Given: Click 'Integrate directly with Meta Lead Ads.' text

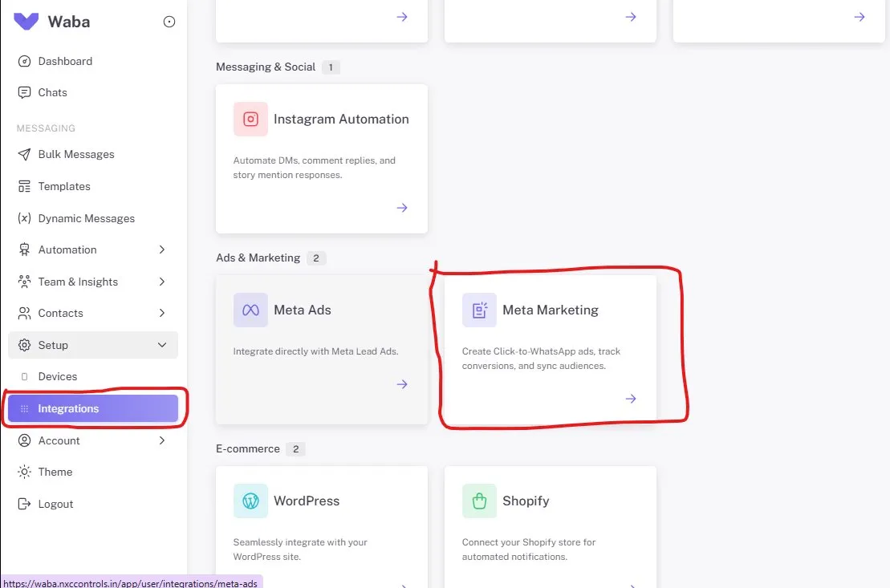Looking at the screenshot, I should point(315,351).
